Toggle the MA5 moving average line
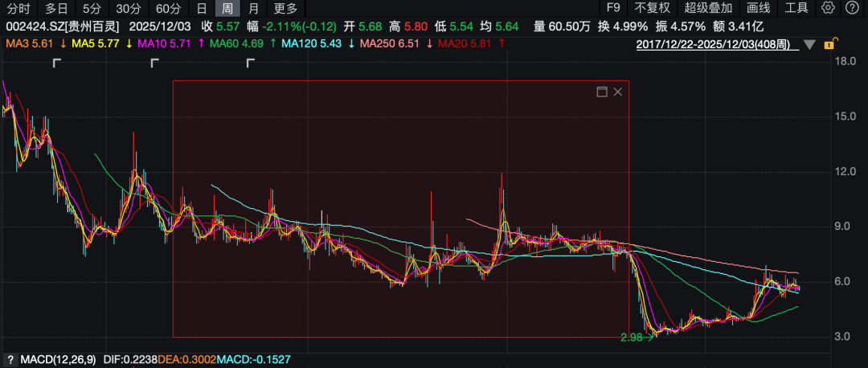Image resolution: width=868 pixels, height=368 pixels. click(x=95, y=43)
